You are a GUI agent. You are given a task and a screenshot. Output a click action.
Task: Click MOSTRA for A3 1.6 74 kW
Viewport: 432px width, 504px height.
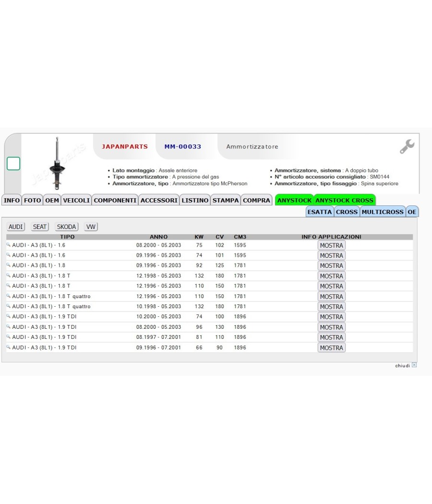click(x=331, y=255)
